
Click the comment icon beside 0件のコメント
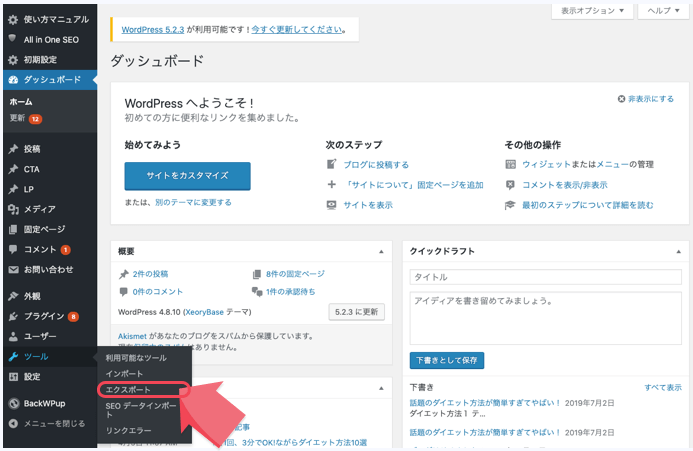click(x=124, y=292)
